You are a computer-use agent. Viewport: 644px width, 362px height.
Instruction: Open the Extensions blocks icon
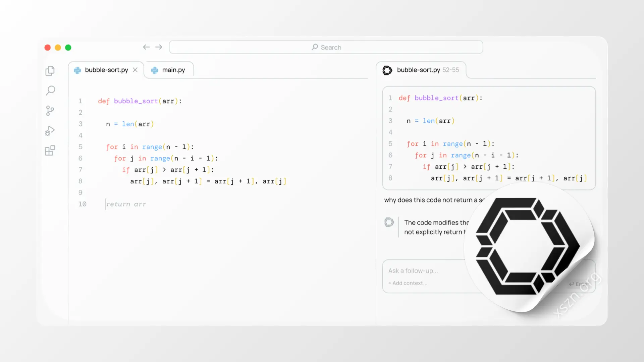pyautogui.click(x=50, y=150)
